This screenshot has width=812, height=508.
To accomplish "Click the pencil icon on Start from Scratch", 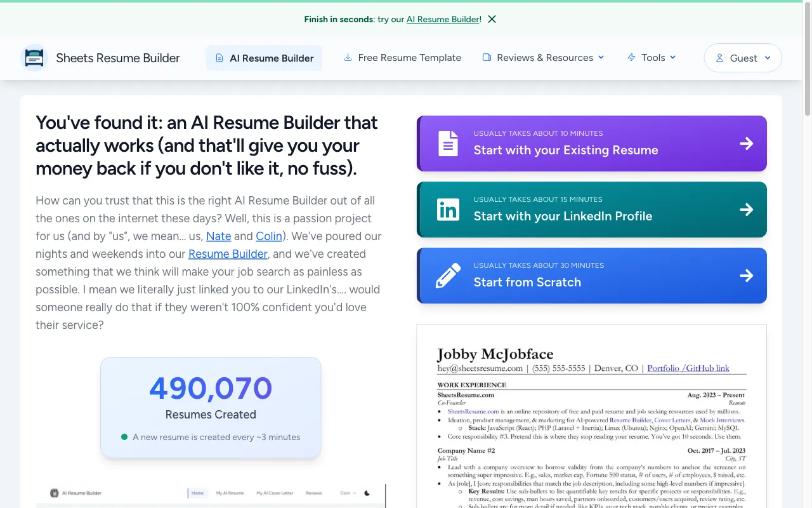I will pos(448,276).
